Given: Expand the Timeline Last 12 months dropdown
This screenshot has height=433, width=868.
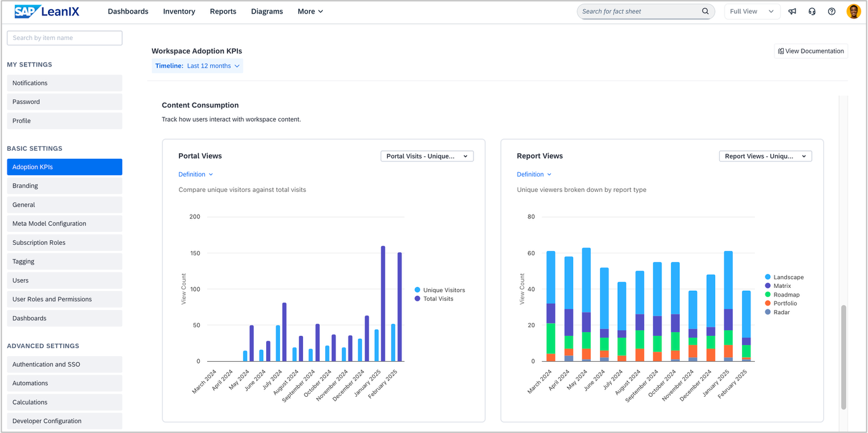Looking at the screenshot, I should point(197,66).
